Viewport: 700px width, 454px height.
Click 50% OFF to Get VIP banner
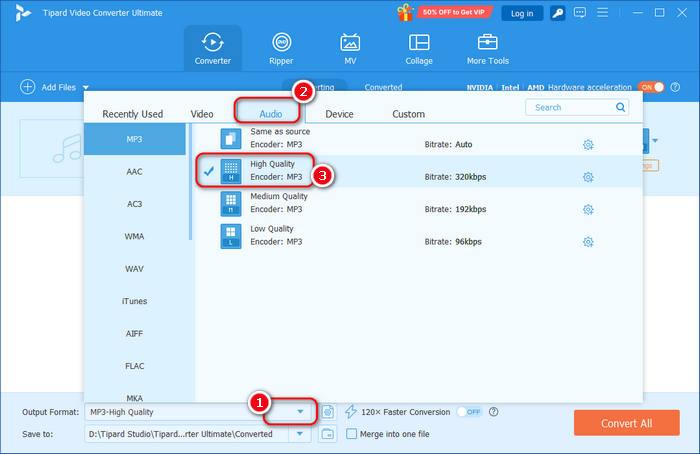[x=454, y=12]
